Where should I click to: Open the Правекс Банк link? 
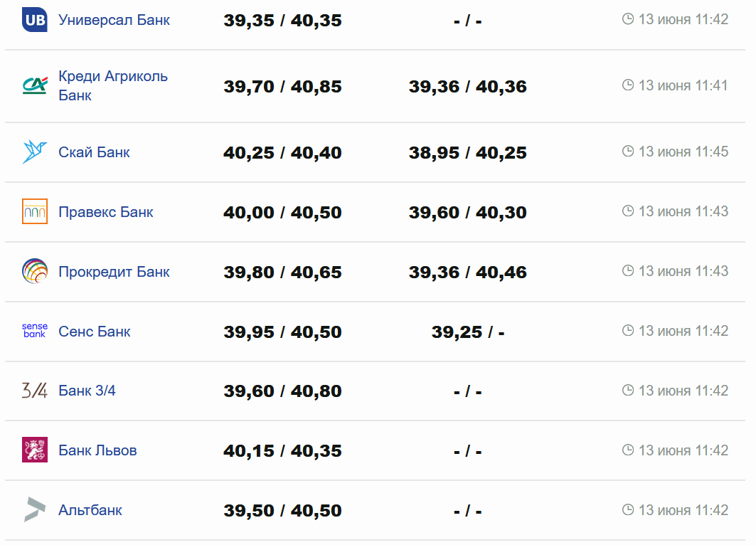pyautogui.click(x=105, y=212)
